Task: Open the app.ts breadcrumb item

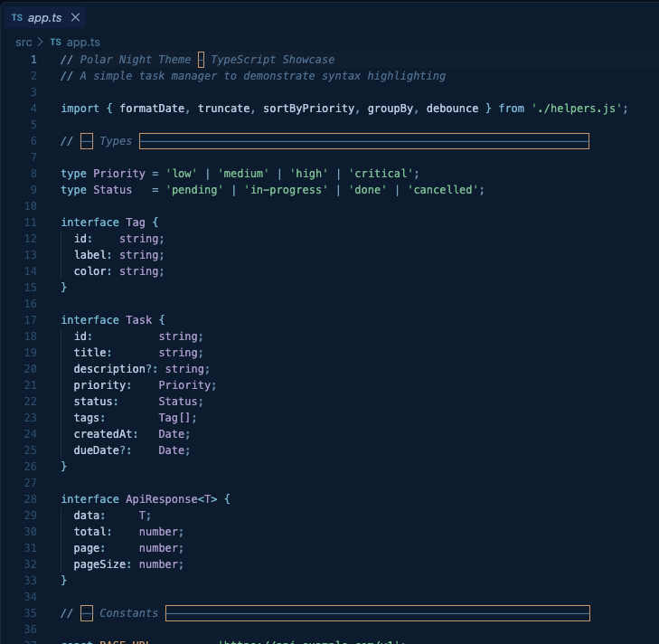Action: 83,43
